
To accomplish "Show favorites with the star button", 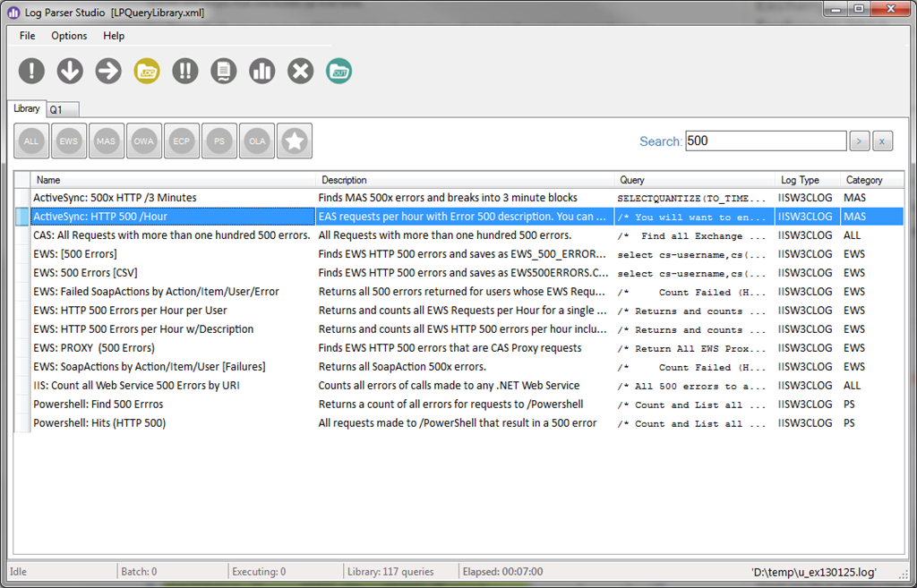I will [x=295, y=141].
